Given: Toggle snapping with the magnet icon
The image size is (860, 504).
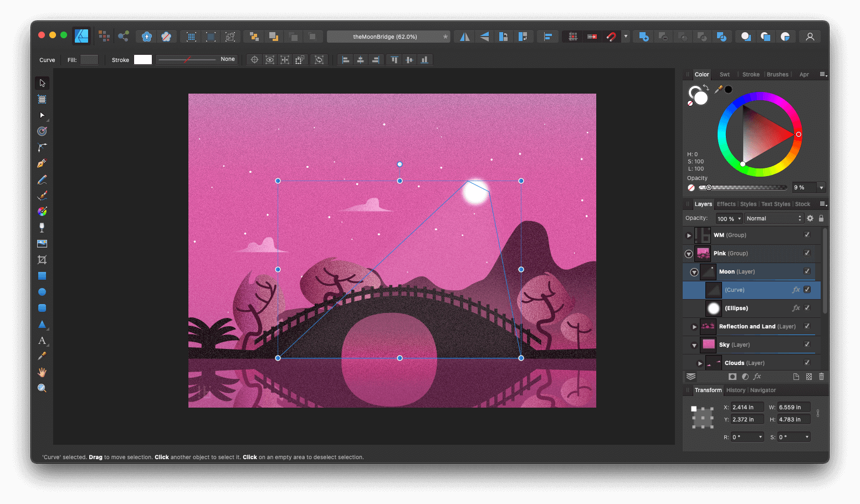Looking at the screenshot, I should 611,36.
